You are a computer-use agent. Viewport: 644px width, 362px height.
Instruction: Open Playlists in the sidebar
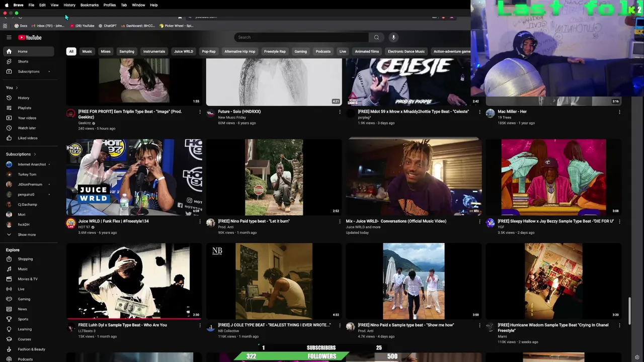(28, 108)
